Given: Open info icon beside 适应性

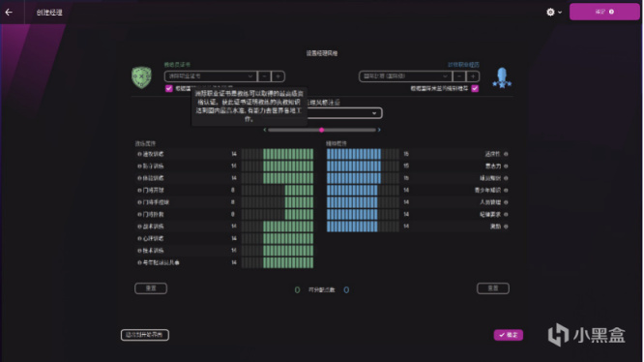Looking at the screenshot, I should (x=506, y=154).
